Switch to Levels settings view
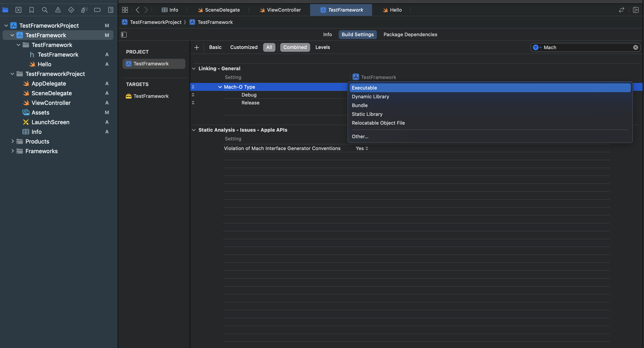Viewport: 644px width, 348px height. 322,47
